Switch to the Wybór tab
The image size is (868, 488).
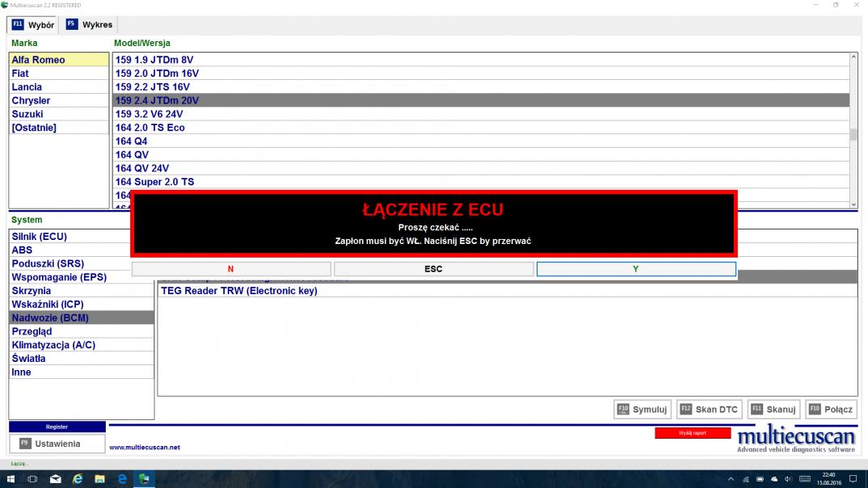(x=33, y=25)
